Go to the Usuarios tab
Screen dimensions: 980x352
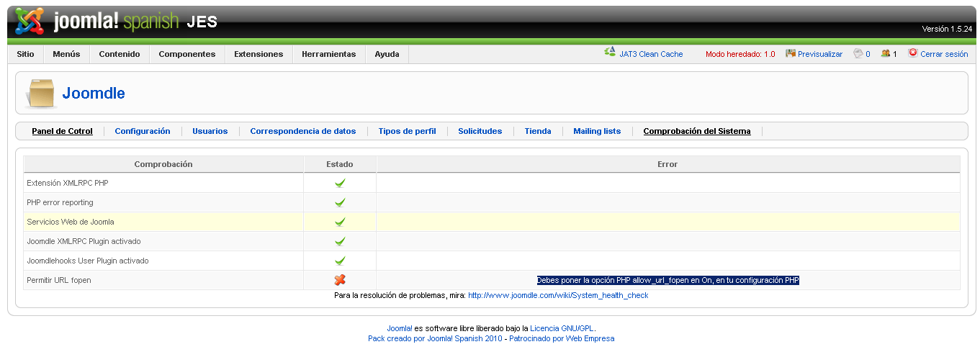210,131
